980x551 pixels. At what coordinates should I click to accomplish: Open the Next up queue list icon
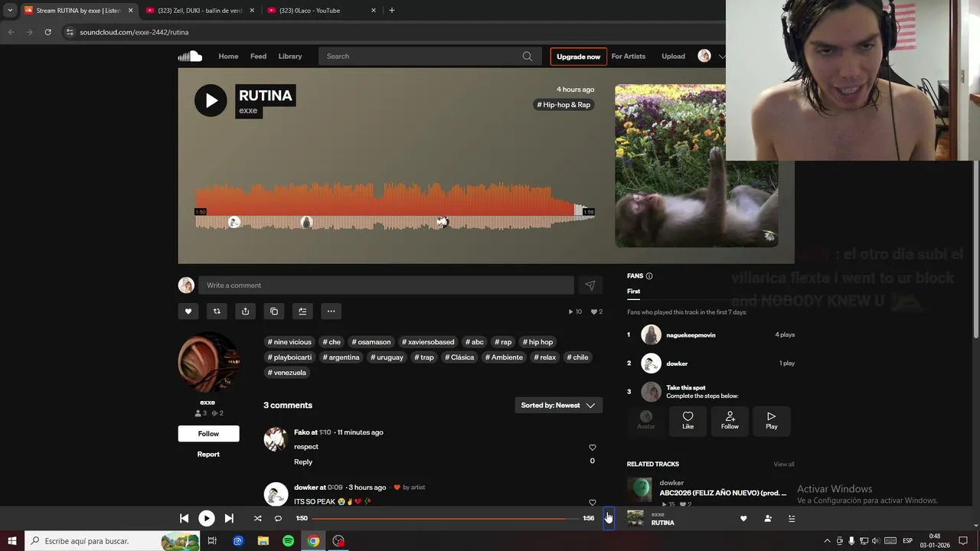coord(792,518)
